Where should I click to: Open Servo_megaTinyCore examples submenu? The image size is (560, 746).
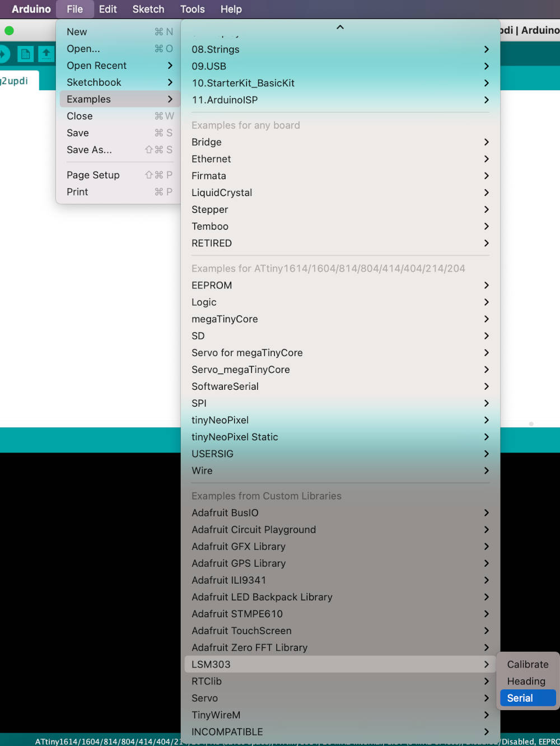click(x=340, y=369)
